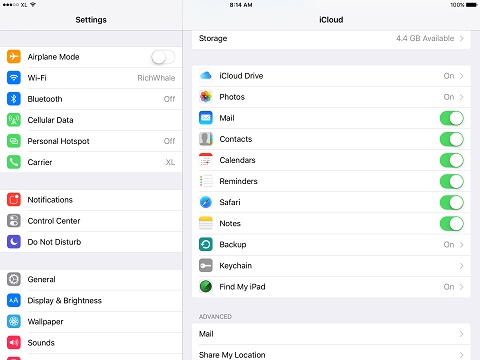
Task: Tap the Display & Brightness icon
Action: pyautogui.click(x=14, y=300)
